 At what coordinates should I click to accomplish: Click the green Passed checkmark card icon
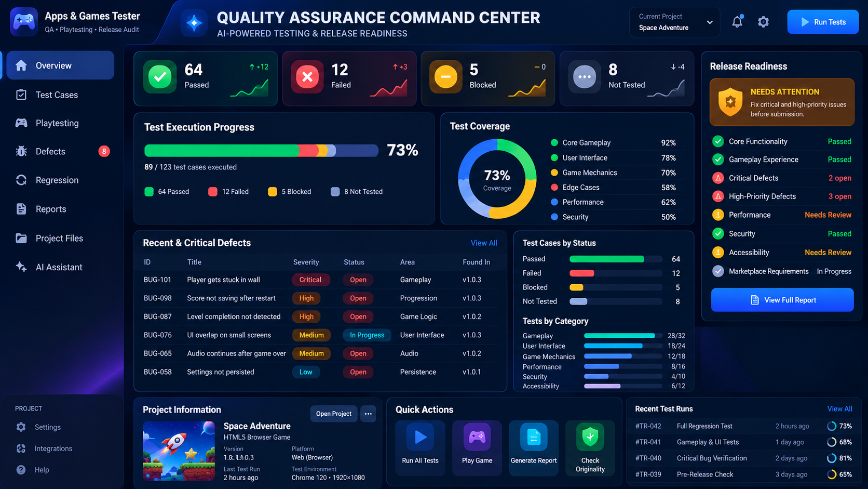tap(160, 77)
